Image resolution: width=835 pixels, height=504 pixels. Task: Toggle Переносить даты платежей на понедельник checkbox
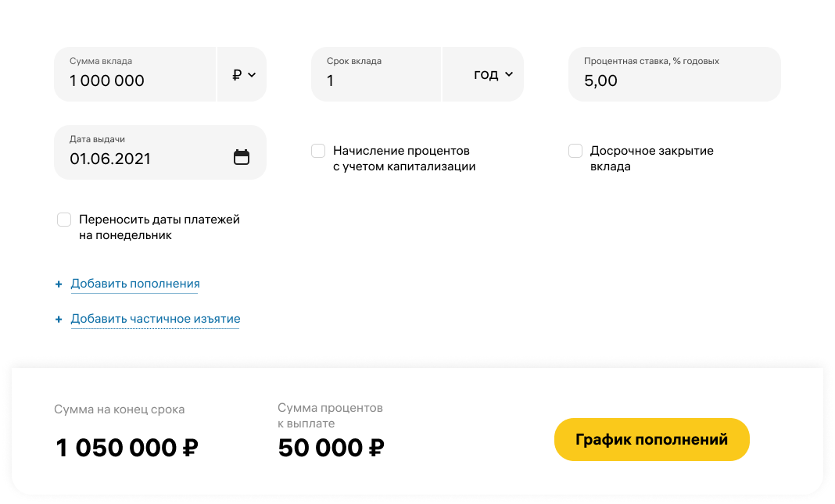click(x=64, y=220)
